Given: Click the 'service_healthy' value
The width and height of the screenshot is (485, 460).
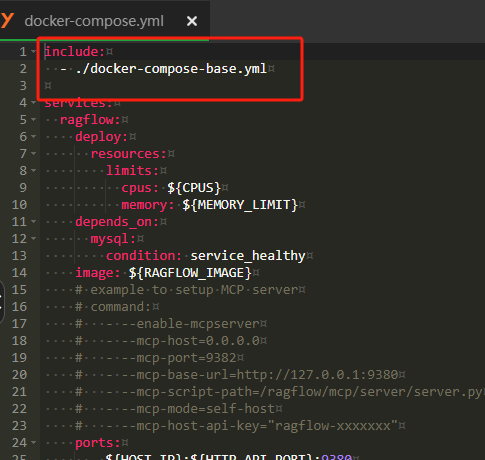Looking at the screenshot, I should 248,256.
